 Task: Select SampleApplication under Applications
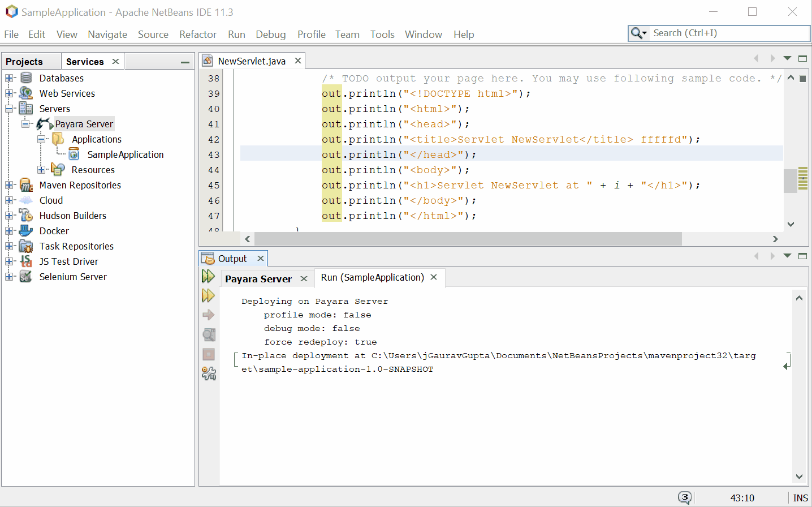[125, 154]
